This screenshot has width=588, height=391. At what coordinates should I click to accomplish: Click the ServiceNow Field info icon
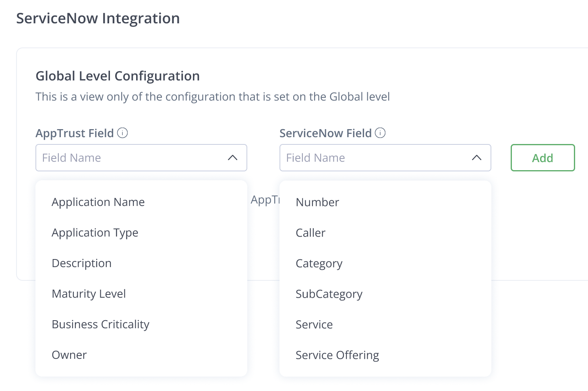[380, 133]
